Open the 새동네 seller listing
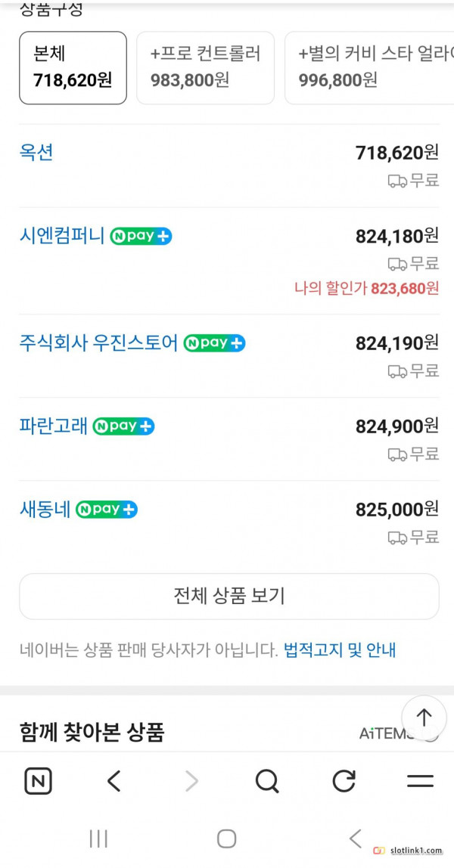Screen dimensions: 454x868 click(45, 509)
